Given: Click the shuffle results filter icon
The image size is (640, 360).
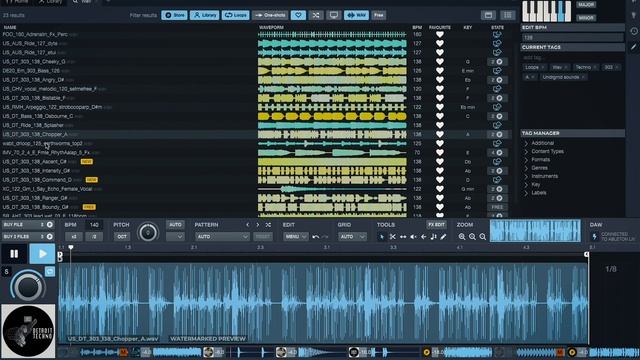Looking at the screenshot, I should point(316,15).
